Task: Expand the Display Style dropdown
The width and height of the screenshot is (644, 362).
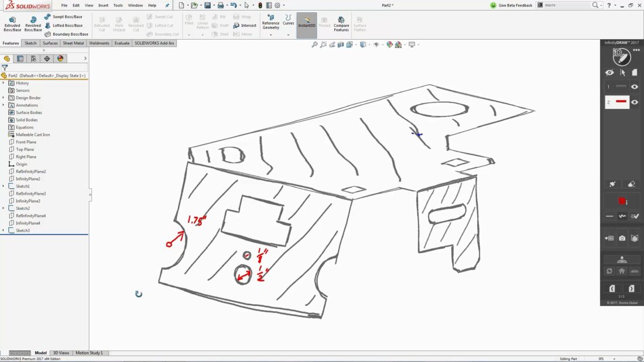Action: coord(369,43)
